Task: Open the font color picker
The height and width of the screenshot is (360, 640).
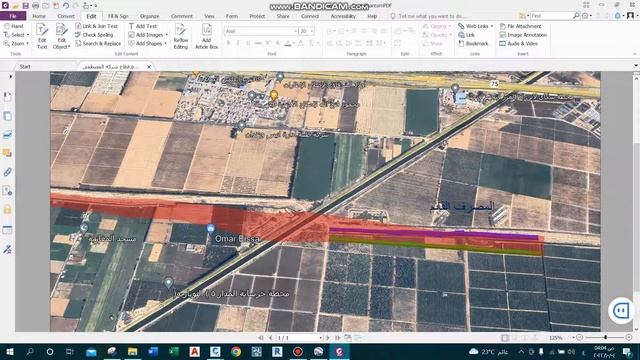Action: pyautogui.click(x=288, y=43)
